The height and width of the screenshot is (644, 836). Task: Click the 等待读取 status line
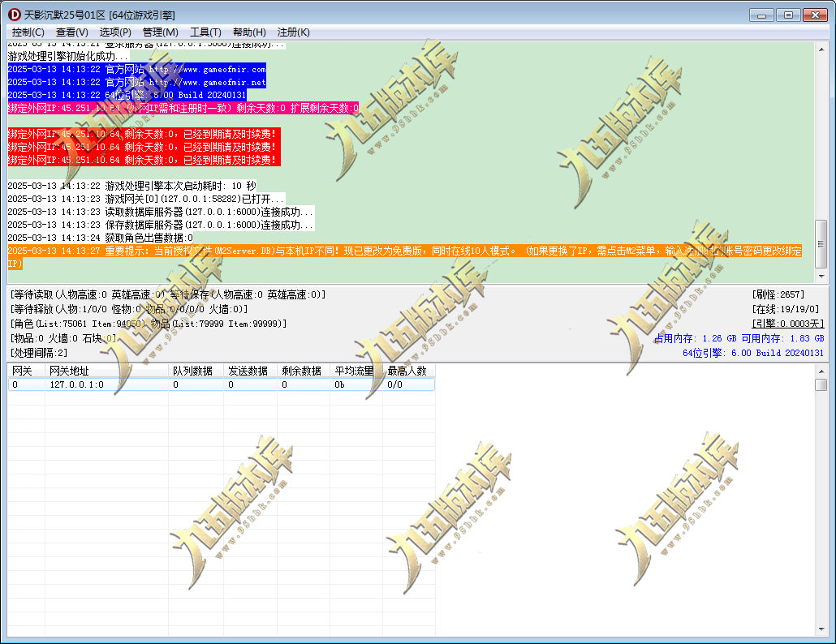click(168, 294)
